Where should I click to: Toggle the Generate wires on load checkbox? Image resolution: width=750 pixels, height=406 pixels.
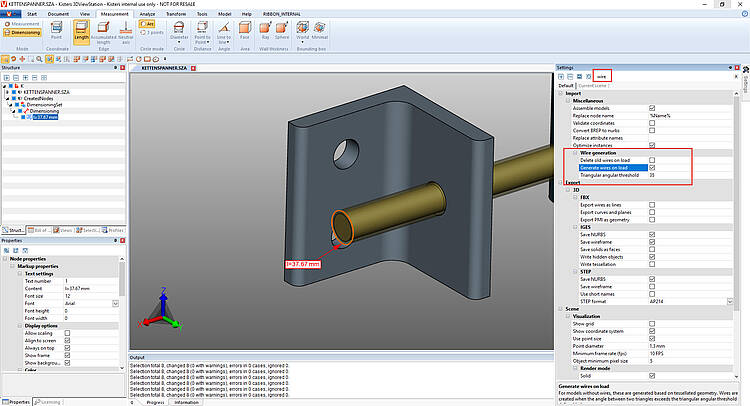point(652,168)
